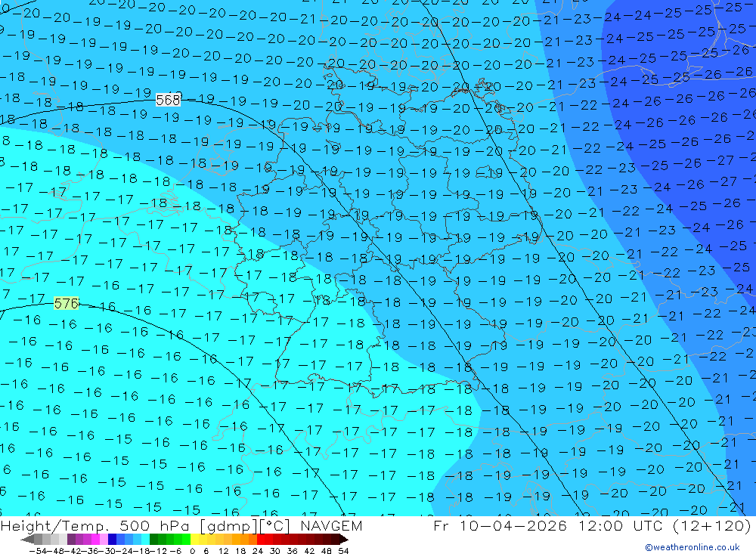
Task: Click the NAVGEM model name
Action: click(x=331, y=526)
